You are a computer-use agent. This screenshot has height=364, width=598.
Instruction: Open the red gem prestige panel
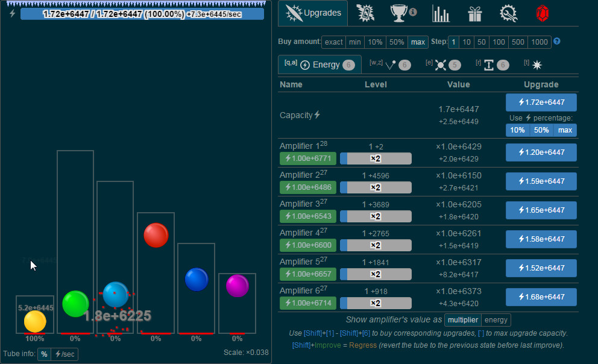pyautogui.click(x=542, y=13)
